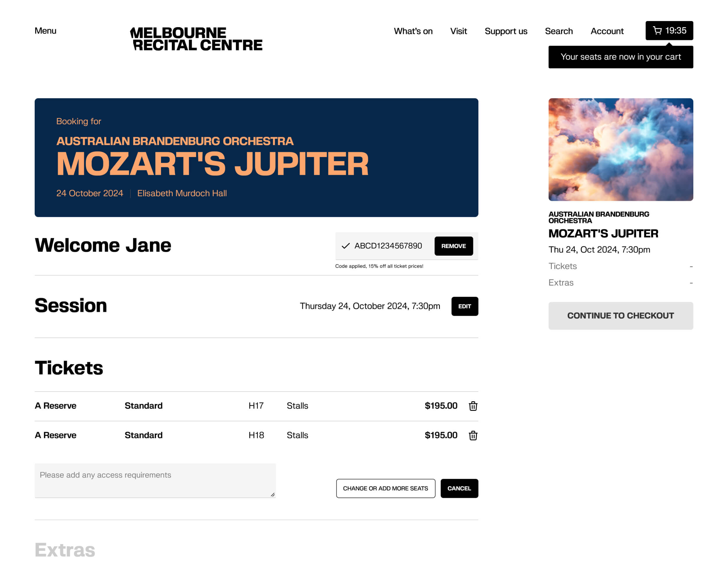Edit the session date and time

(465, 306)
